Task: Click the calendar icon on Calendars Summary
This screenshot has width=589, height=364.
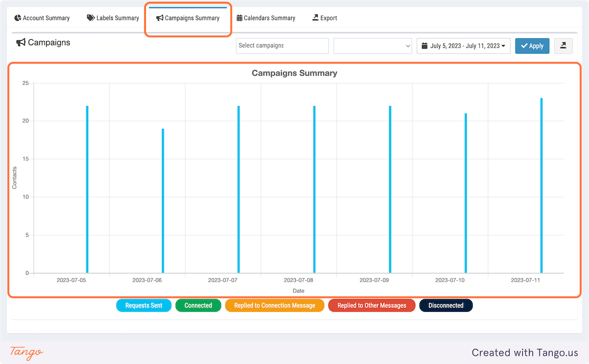Action: (x=240, y=18)
